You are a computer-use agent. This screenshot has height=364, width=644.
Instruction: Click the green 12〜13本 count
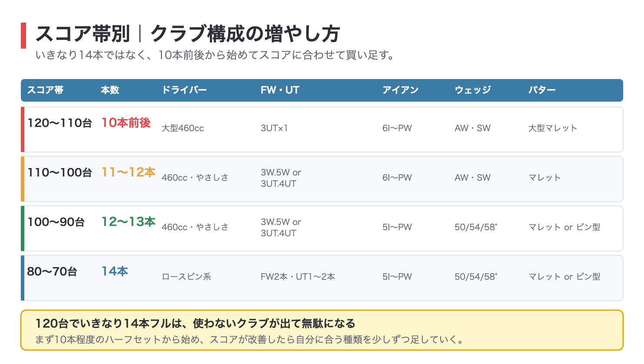[129, 222]
